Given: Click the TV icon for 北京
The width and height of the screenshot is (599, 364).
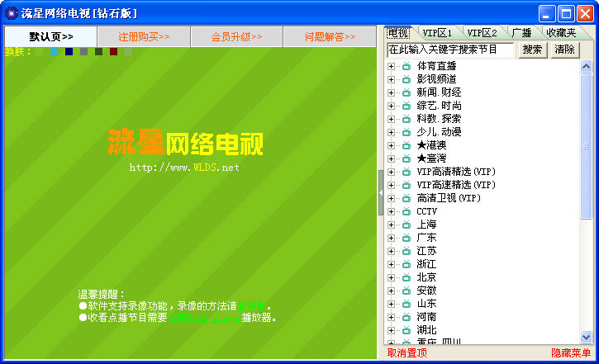Looking at the screenshot, I should point(406,277).
